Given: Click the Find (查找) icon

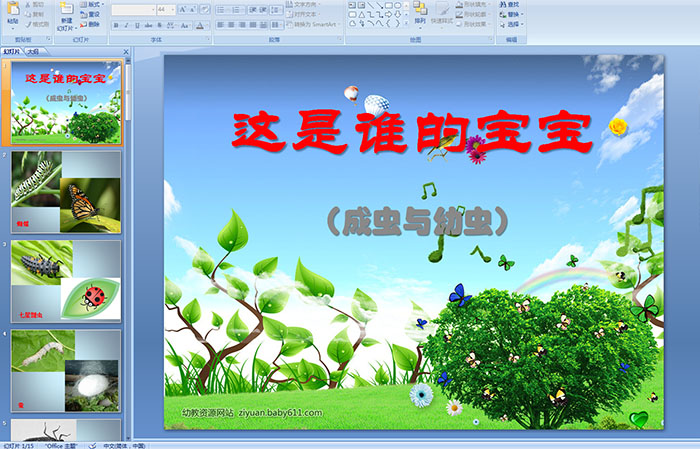Looking at the screenshot, I should click(503, 4).
